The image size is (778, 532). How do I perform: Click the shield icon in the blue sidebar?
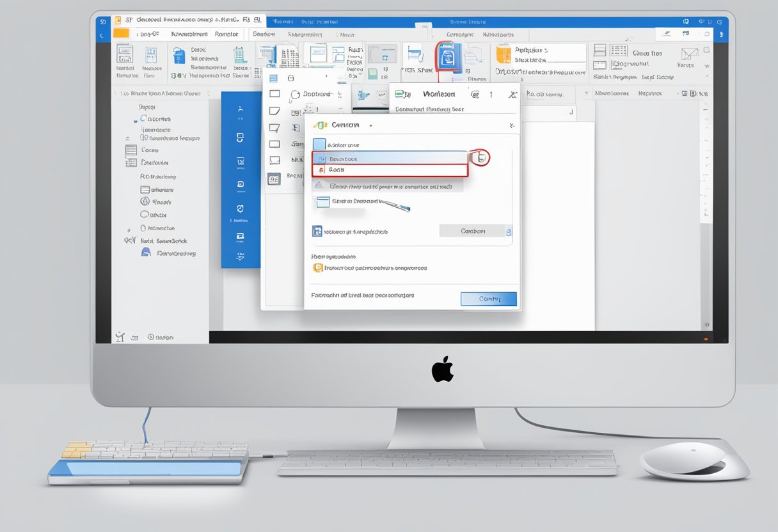point(239,208)
